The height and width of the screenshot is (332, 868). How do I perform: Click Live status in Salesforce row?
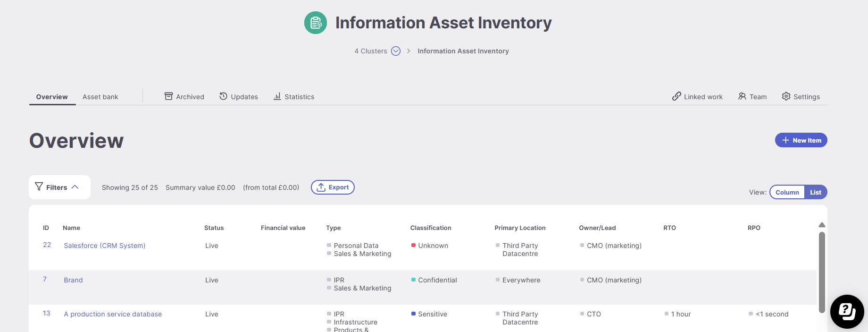212,246
